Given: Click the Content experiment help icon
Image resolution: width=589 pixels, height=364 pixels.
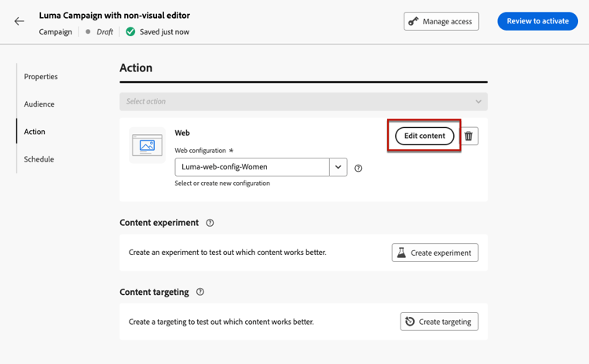Looking at the screenshot, I should coord(210,223).
